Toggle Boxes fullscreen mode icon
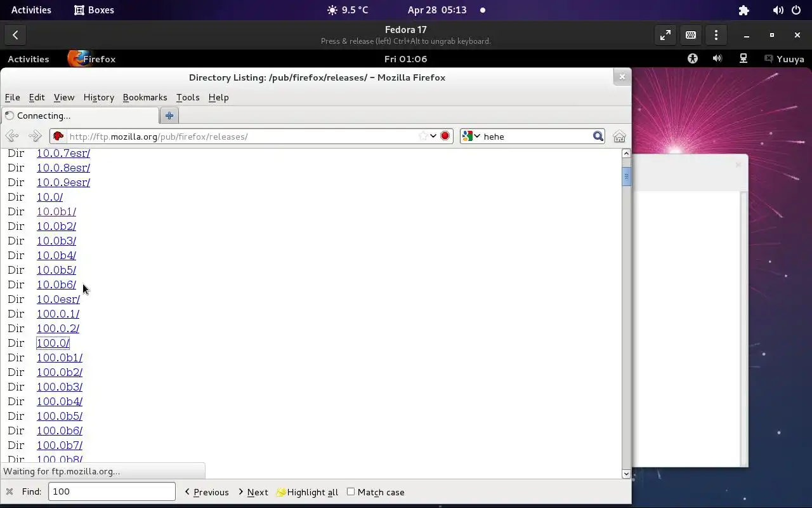 pos(665,36)
